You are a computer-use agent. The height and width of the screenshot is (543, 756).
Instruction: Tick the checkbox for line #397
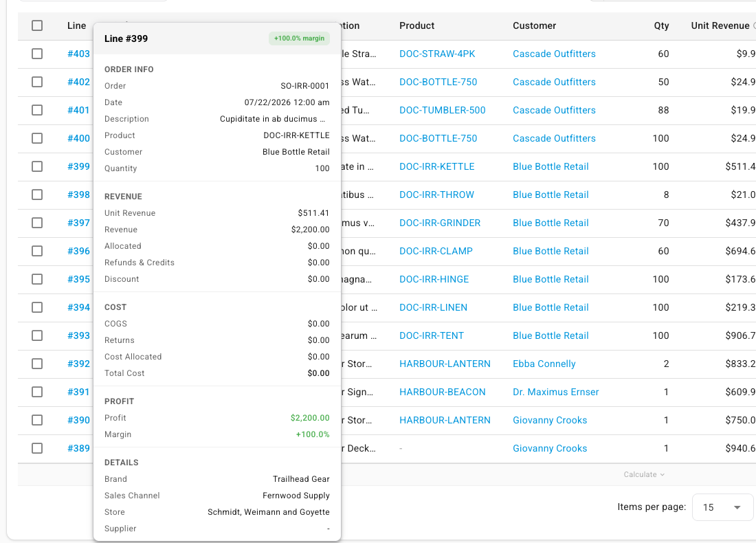click(37, 223)
